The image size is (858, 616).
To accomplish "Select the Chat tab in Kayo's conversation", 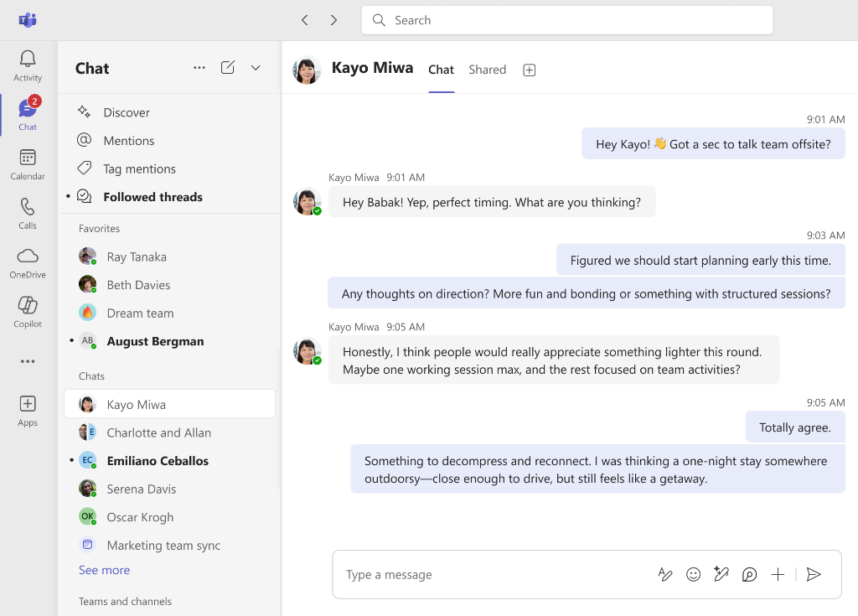I will point(442,70).
